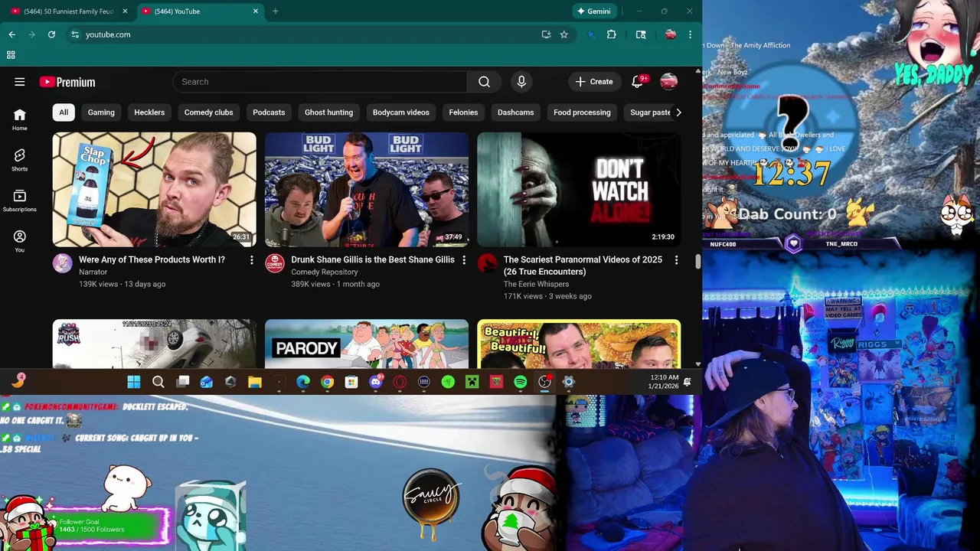Select the Food processing filter chip
This screenshot has height=551, width=980.
coord(582,112)
